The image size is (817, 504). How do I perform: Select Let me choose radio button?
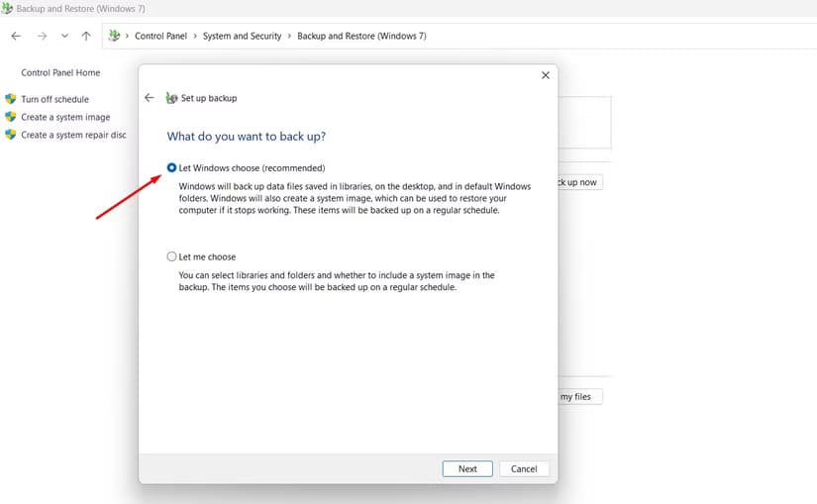171,256
